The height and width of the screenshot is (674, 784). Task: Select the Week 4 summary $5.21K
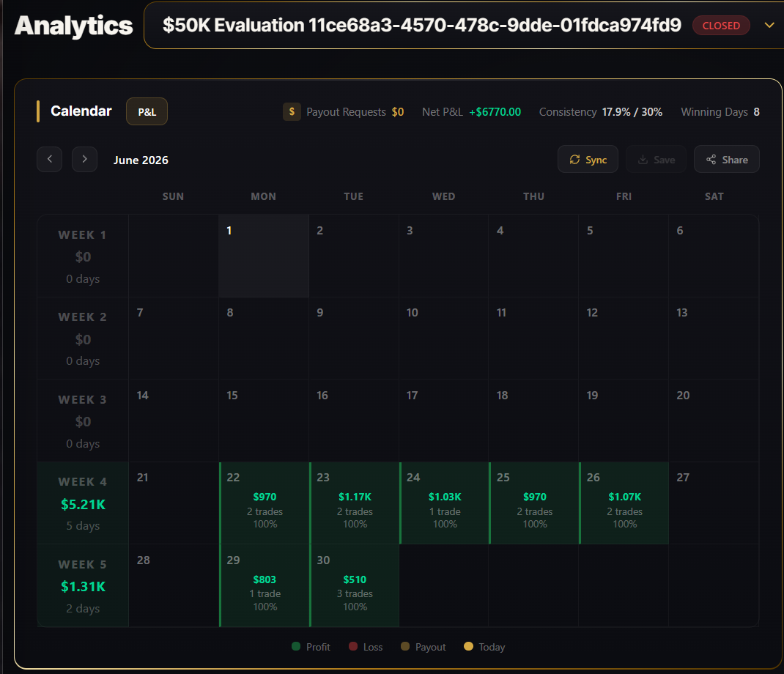83,503
